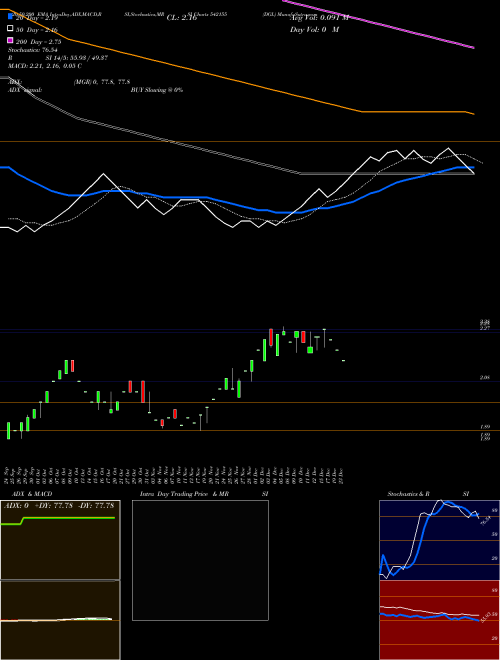This screenshot has width=500, height=660.
Task: Click the 'BUY Slowing @ 0%' signal text
Action: (157, 90)
